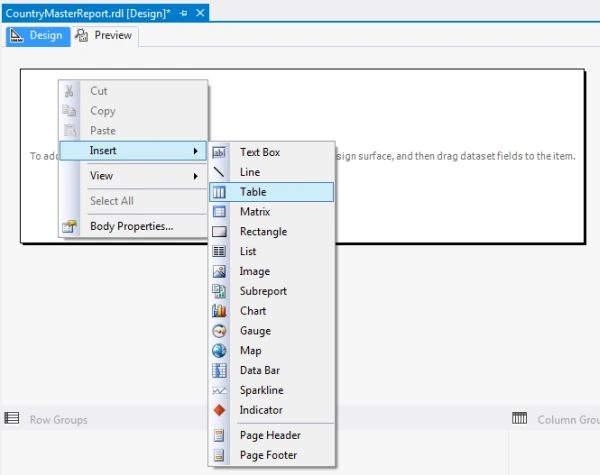
Task: Select List in Insert submenu
Action: tap(272, 251)
